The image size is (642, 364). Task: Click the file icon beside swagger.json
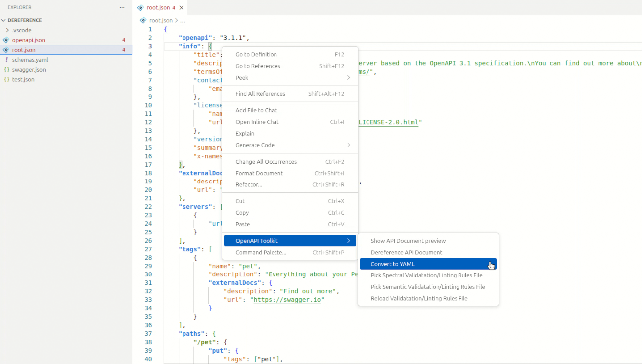tap(6, 69)
